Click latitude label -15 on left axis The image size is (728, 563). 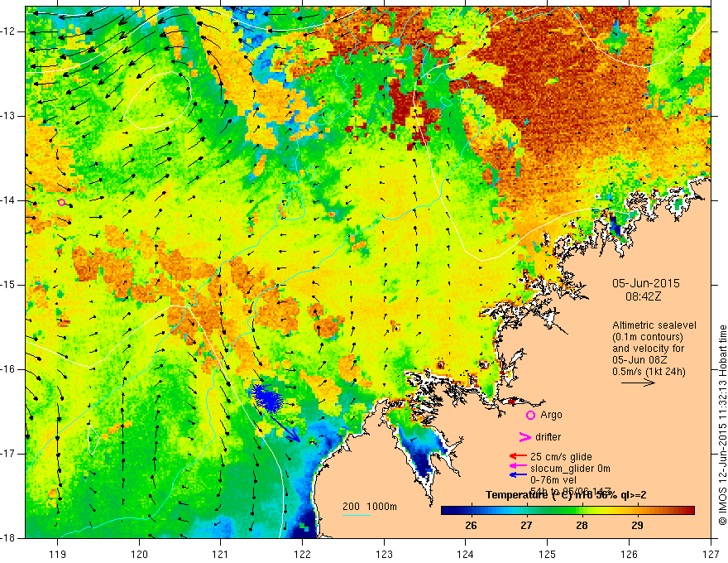click(9, 285)
